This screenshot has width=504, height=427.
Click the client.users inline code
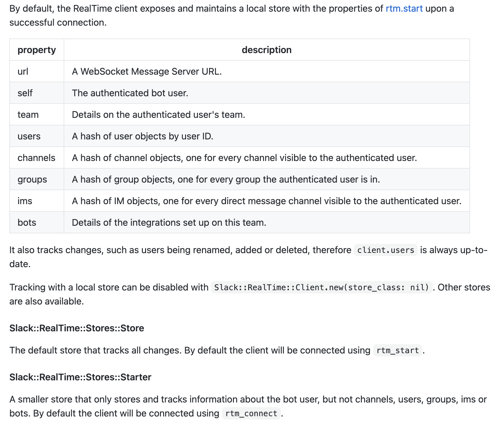click(385, 250)
